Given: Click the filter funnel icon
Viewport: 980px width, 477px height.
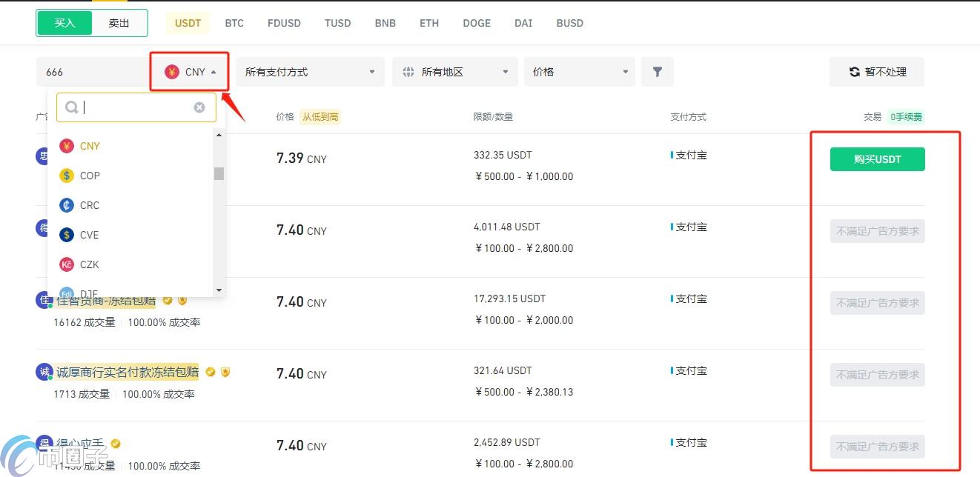Looking at the screenshot, I should coord(657,71).
